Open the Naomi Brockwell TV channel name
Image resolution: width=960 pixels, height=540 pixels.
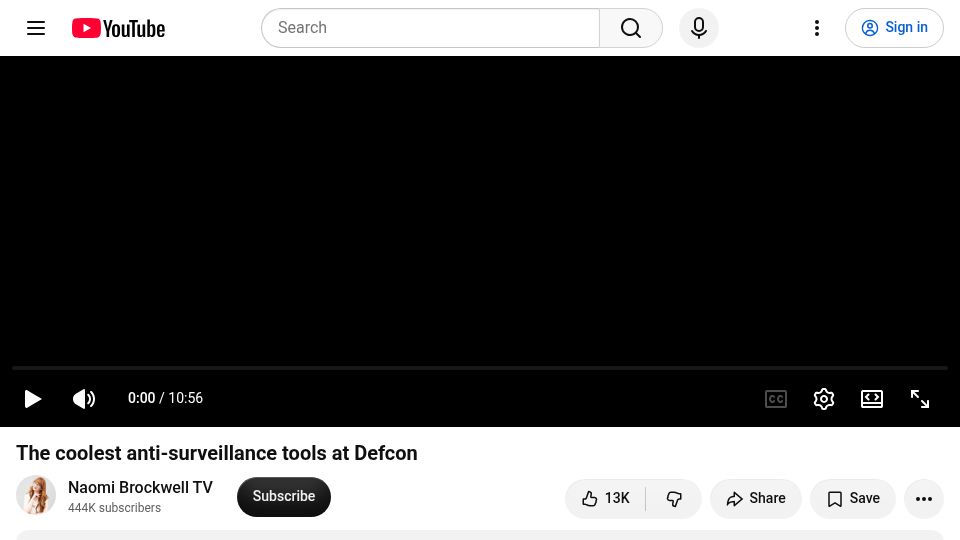click(140, 487)
